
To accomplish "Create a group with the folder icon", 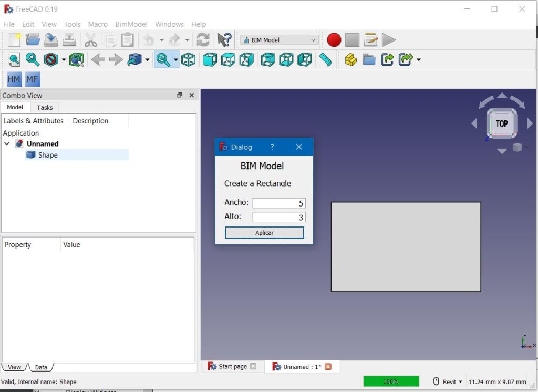I will point(369,60).
